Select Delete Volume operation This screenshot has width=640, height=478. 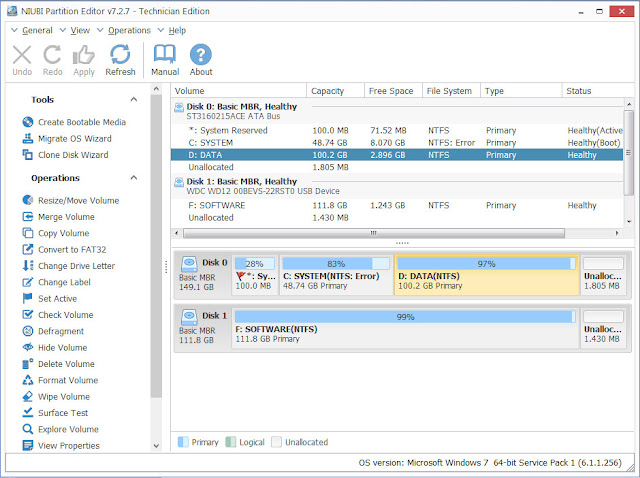(58, 364)
